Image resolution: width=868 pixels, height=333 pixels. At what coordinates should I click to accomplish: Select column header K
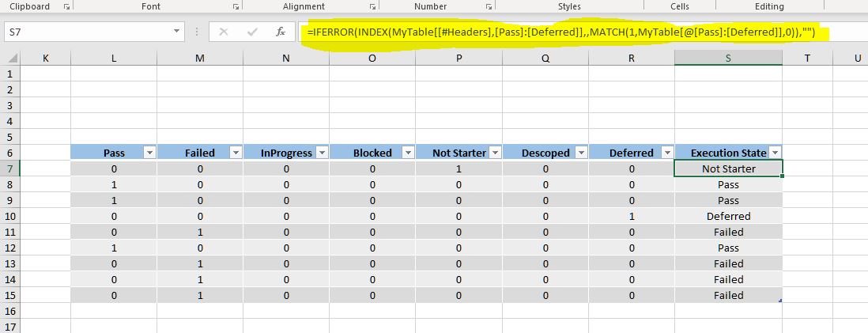45,59
